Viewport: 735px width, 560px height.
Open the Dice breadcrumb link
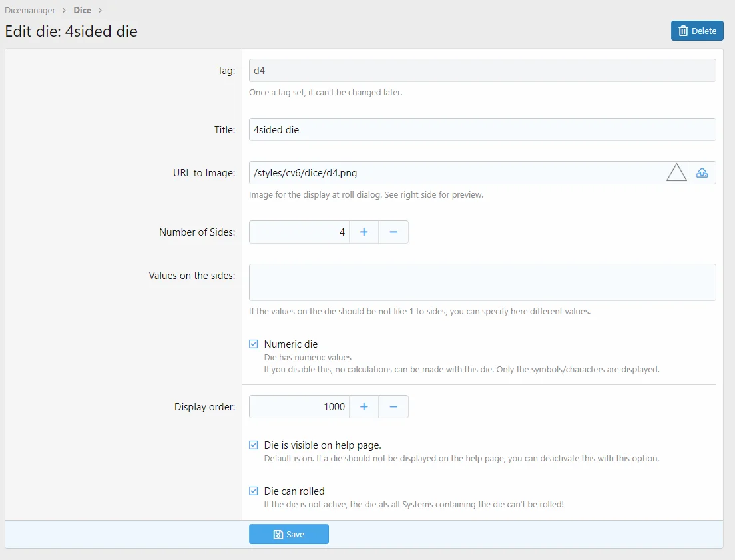82,11
